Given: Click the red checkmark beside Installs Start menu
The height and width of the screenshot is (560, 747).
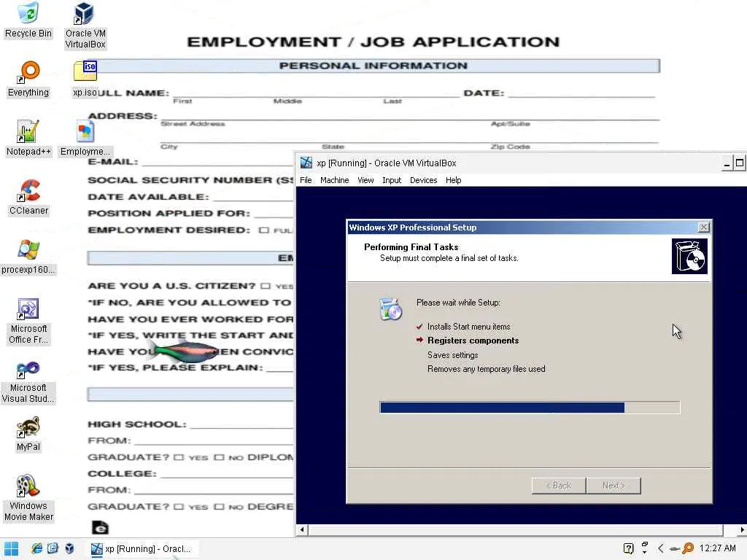Looking at the screenshot, I should point(419,327).
